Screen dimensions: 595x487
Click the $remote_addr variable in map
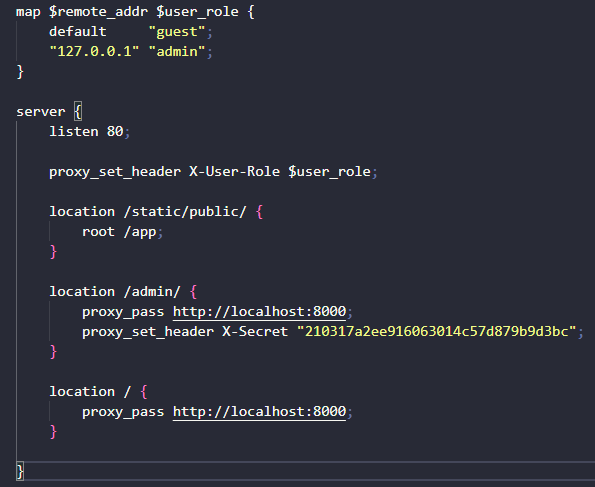pos(98,11)
